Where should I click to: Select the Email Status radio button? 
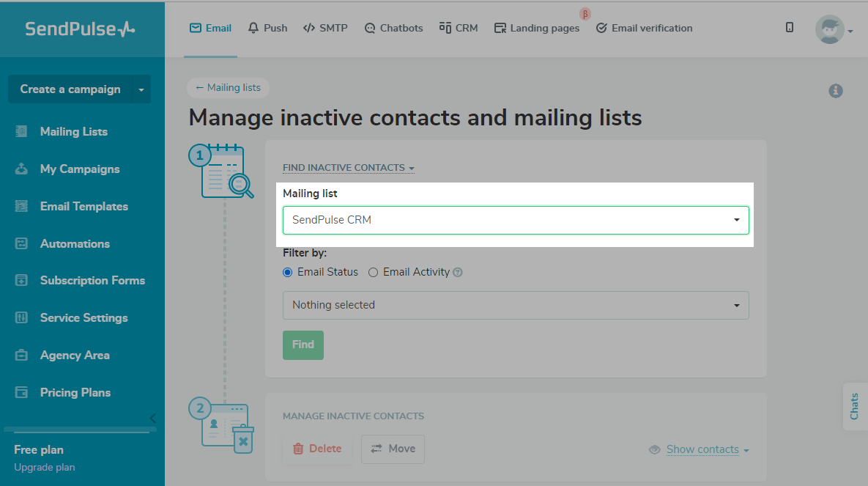[x=288, y=272]
